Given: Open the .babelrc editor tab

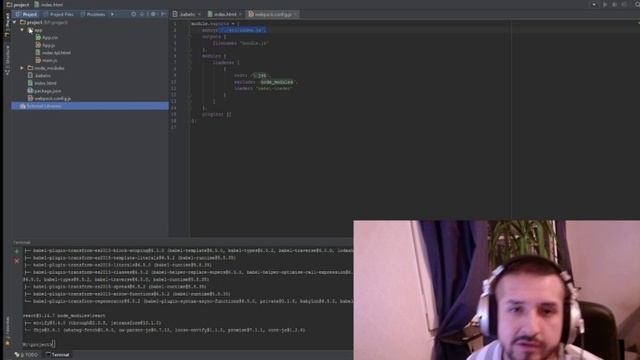Looking at the screenshot, I should coord(187,14).
